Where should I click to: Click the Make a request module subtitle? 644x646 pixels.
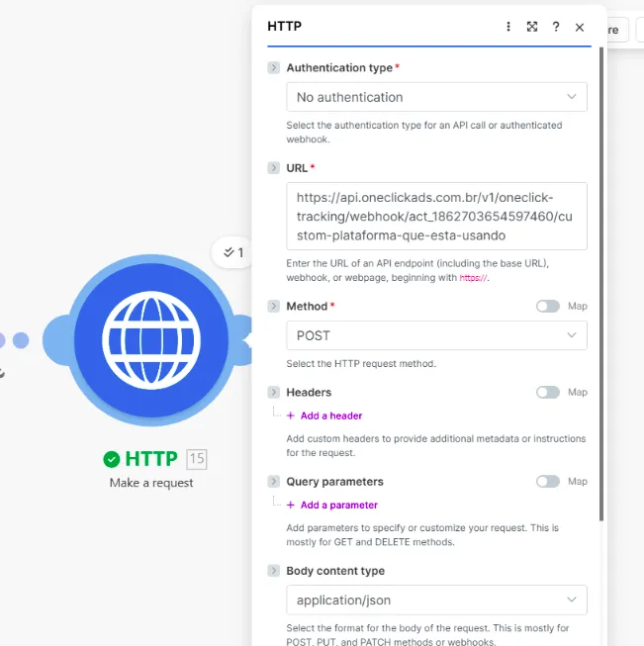(x=151, y=483)
